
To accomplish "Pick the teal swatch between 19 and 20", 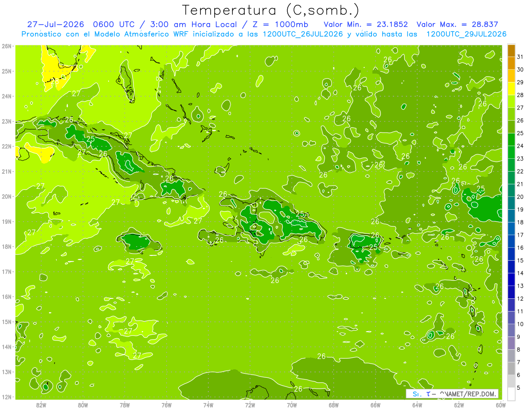I will [x=512, y=204].
